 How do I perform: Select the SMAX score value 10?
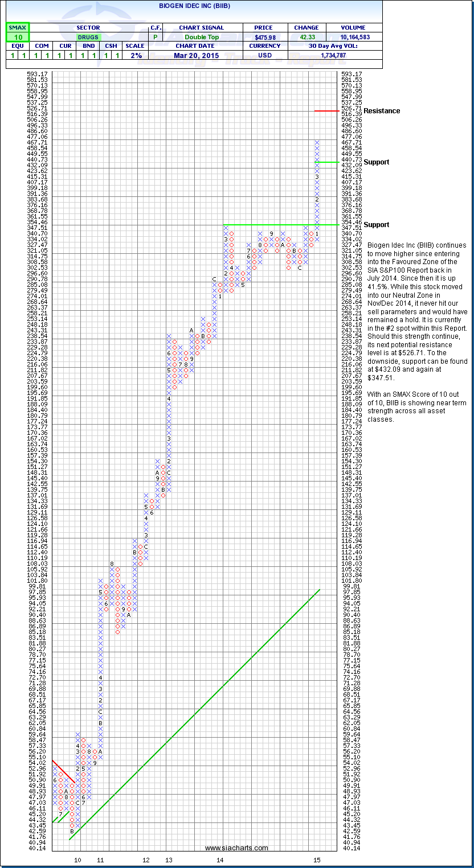[17, 37]
